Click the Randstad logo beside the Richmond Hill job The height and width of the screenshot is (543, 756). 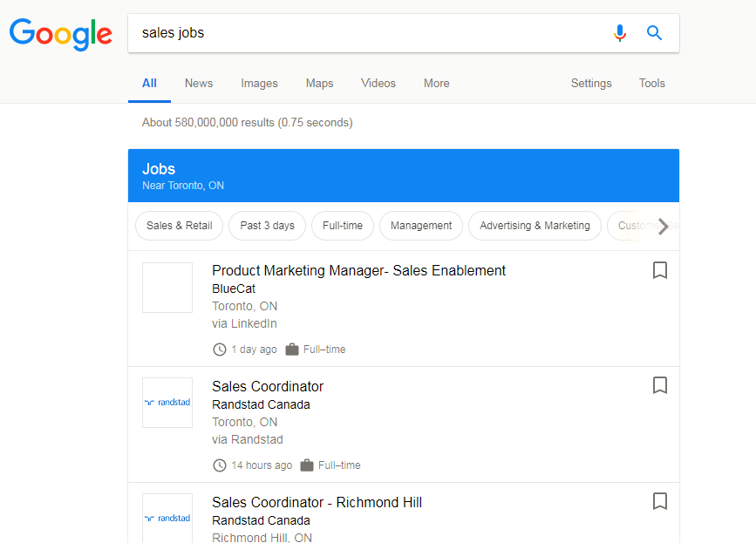pyautogui.click(x=167, y=518)
